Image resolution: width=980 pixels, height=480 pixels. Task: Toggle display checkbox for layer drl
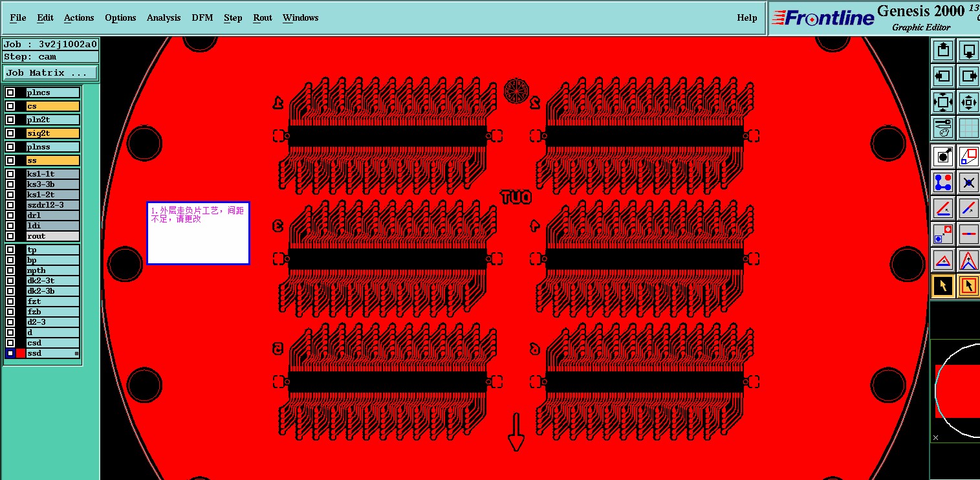[10, 215]
